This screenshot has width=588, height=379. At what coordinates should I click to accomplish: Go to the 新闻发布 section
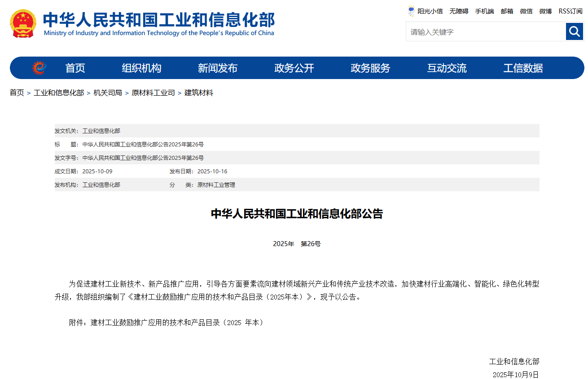(x=218, y=68)
